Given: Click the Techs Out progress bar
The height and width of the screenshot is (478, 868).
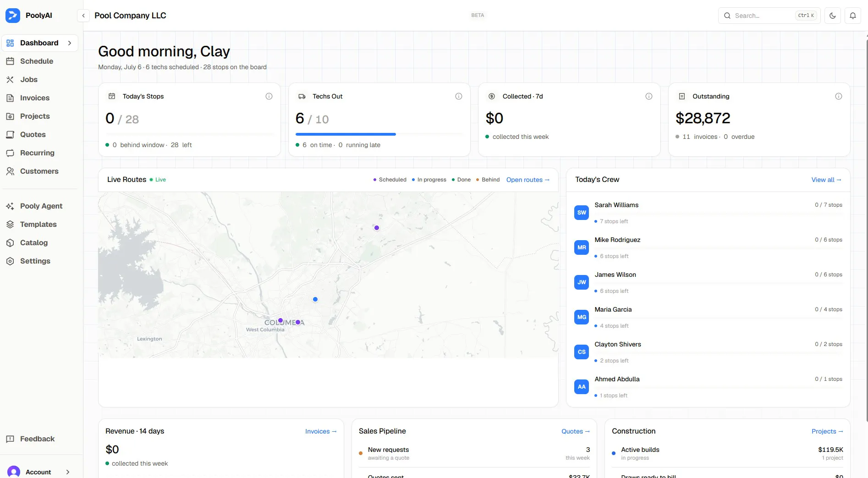Looking at the screenshot, I should point(379,134).
